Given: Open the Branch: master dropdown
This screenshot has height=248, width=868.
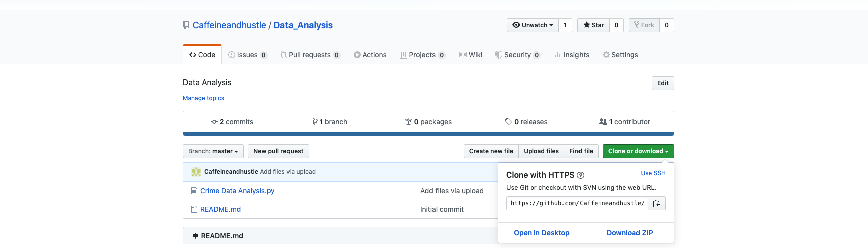Looking at the screenshot, I should click(213, 151).
